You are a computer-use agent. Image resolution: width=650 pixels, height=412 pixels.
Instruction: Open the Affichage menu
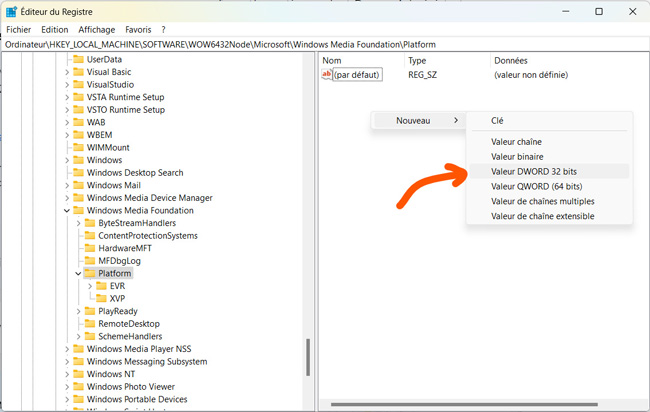[97, 30]
